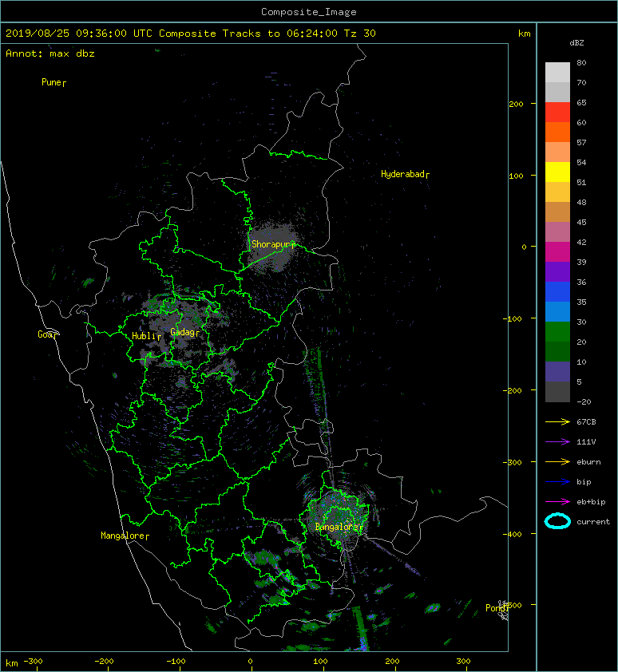Pick the blue 36 dBZ color swatch
This screenshot has height=672, width=618.
point(557,291)
